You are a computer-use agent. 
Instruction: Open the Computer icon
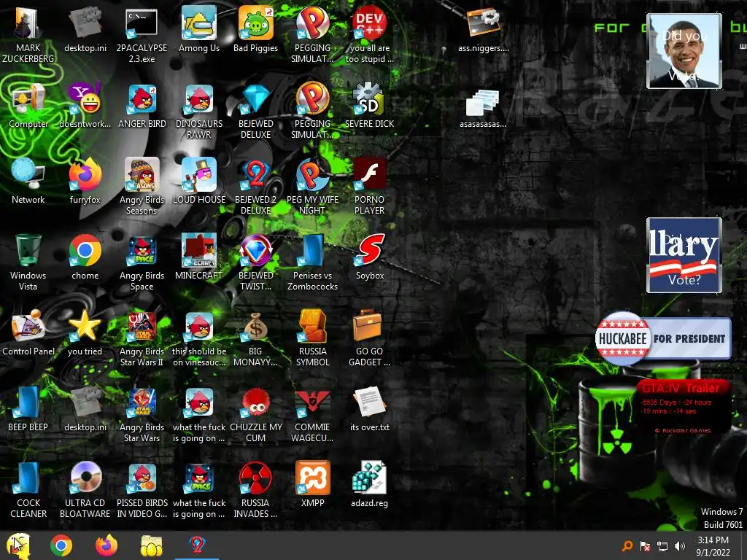[28, 106]
